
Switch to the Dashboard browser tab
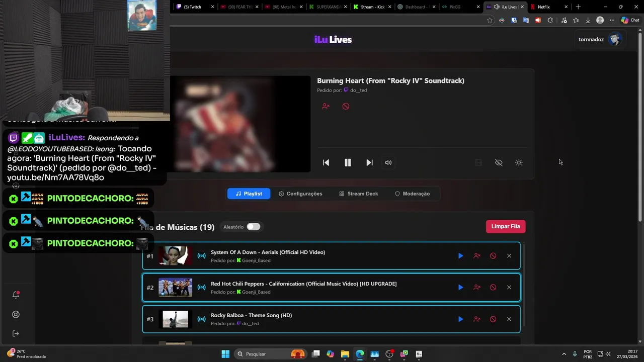coord(416,7)
